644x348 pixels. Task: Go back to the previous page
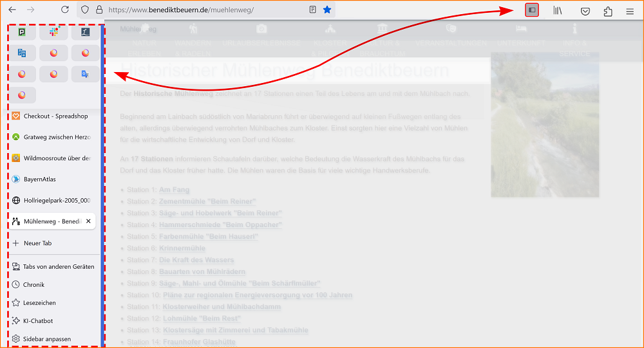(12, 10)
